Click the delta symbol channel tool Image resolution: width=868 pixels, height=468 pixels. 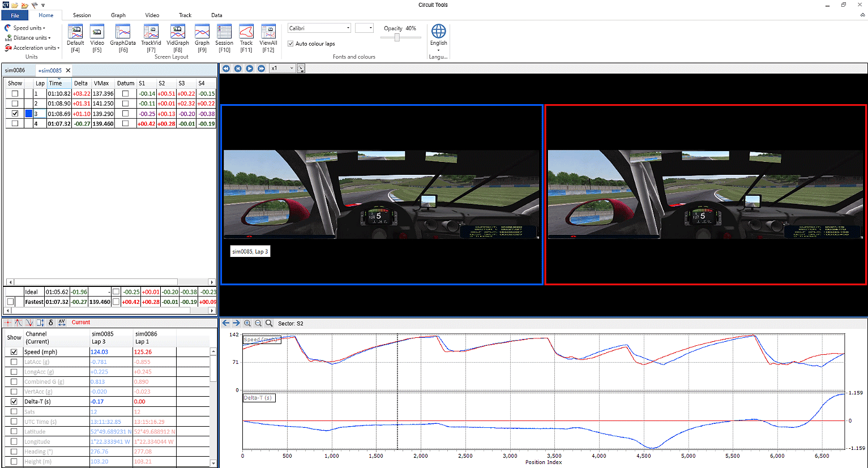pyautogui.click(x=51, y=323)
